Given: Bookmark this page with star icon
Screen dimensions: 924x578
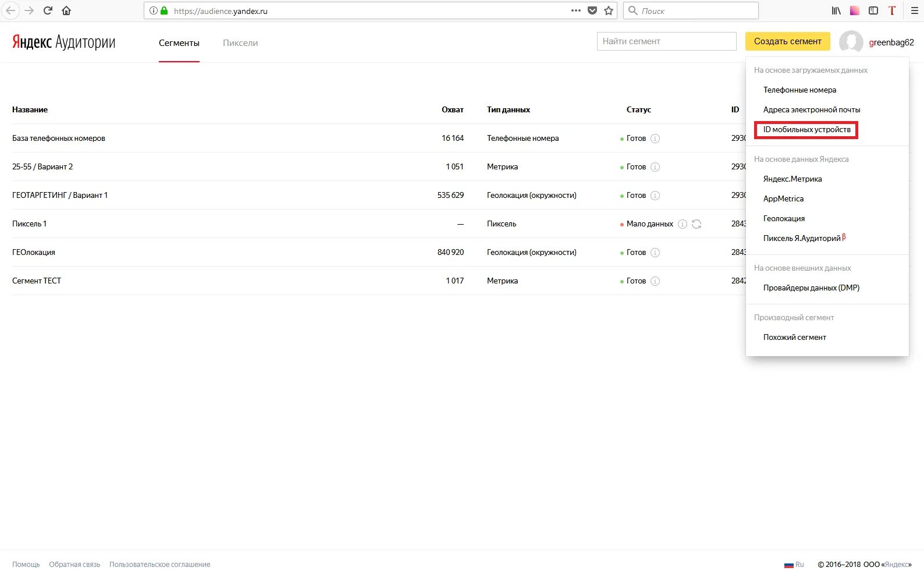Looking at the screenshot, I should tap(609, 10).
